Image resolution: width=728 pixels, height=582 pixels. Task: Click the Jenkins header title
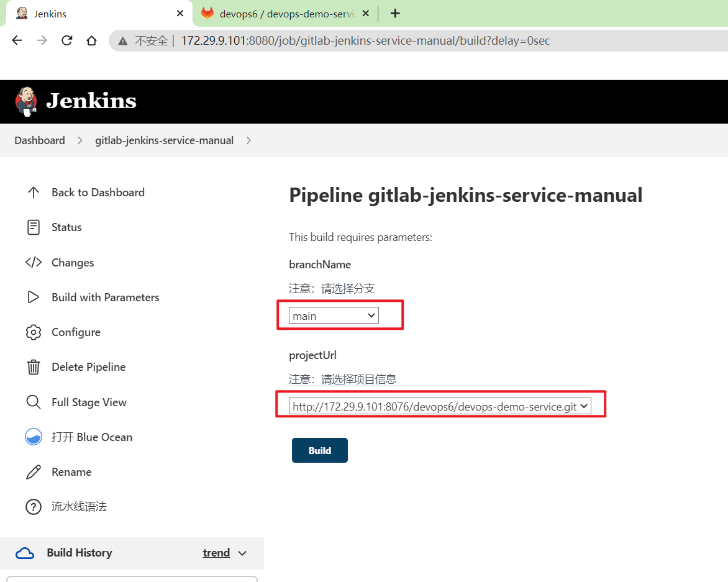[x=91, y=101]
